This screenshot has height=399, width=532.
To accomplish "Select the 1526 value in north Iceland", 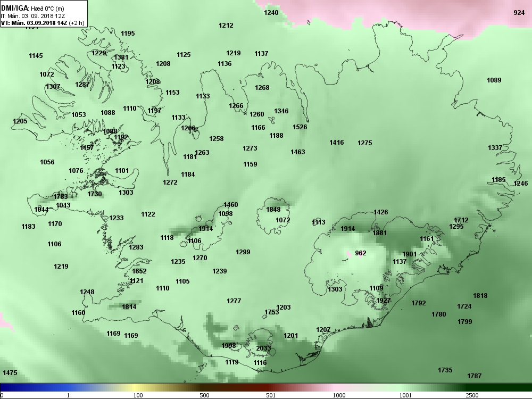I will coord(300,127).
